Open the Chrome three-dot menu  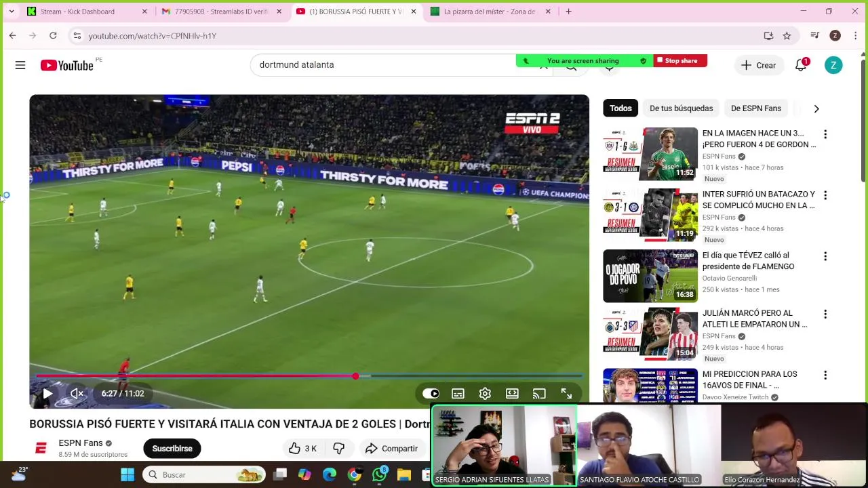[x=855, y=36]
